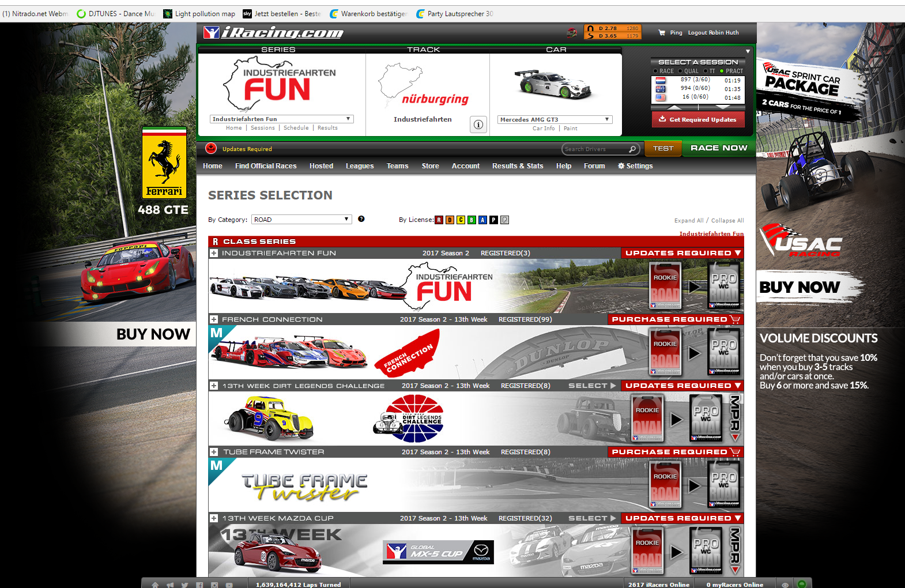The image size is (905, 588).
Task: Click the eye icon in bottom bar
Action: click(x=785, y=585)
